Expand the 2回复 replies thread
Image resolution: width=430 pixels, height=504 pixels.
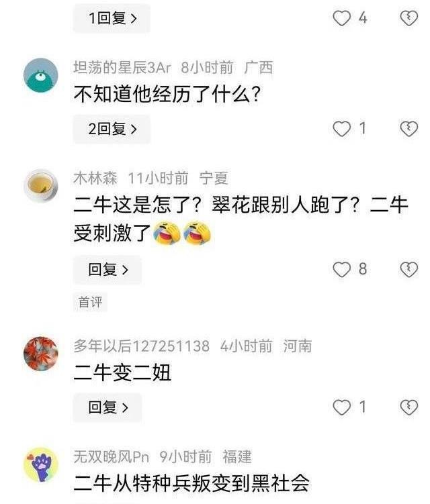click(x=112, y=129)
